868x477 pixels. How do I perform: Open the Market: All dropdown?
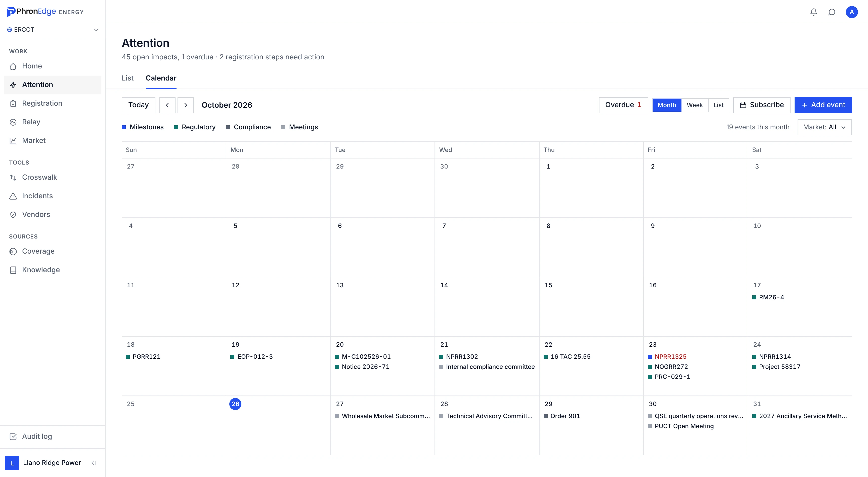[824, 127]
